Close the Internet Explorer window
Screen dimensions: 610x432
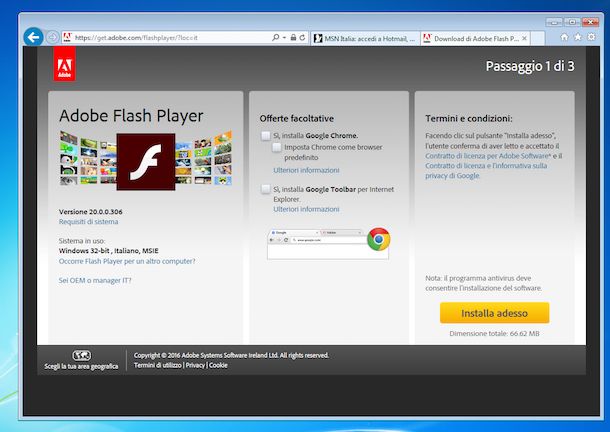(x=590, y=22)
